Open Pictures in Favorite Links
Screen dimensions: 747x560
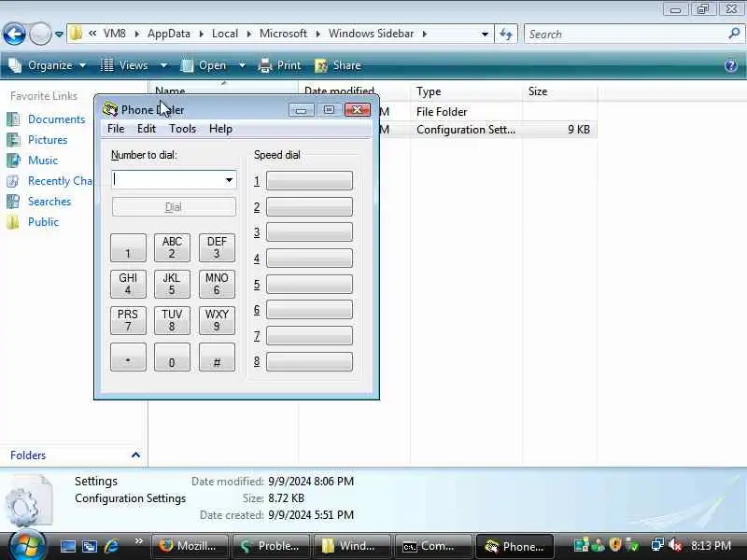(48, 139)
